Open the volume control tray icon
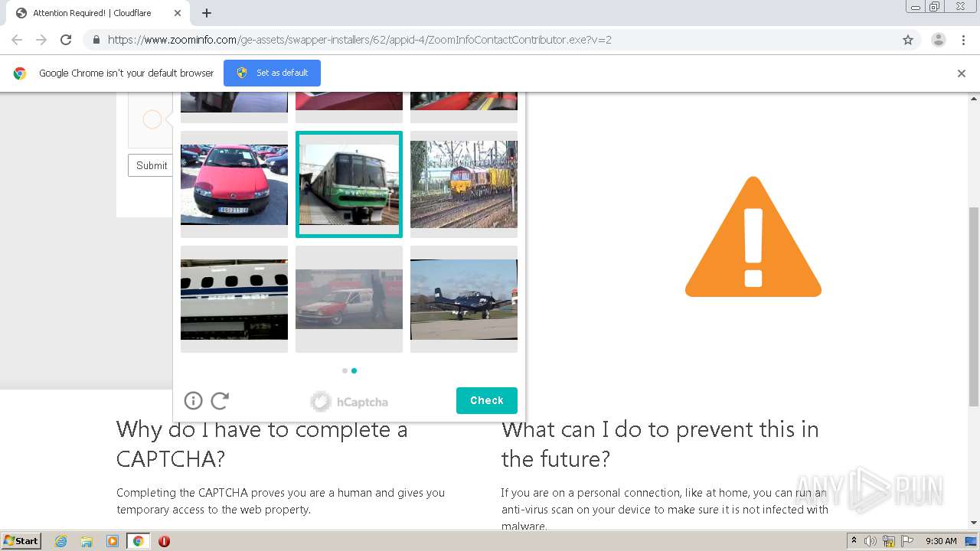This screenshot has width=980, height=551. 871,541
